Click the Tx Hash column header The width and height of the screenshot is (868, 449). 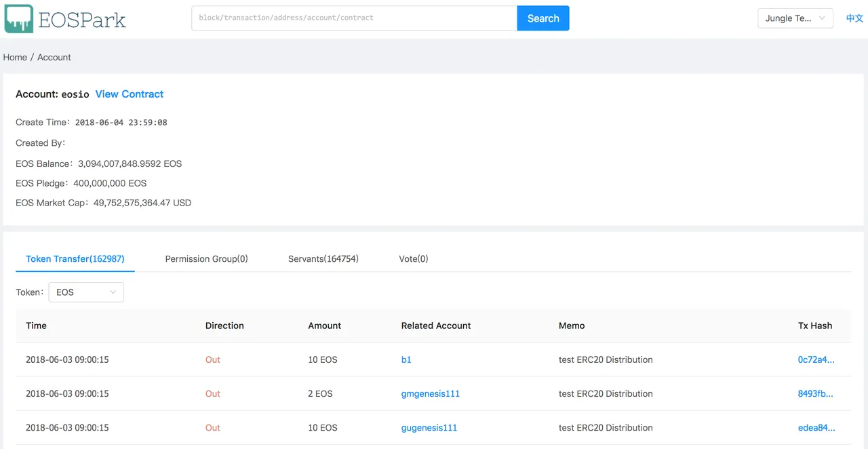pos(815,326)
